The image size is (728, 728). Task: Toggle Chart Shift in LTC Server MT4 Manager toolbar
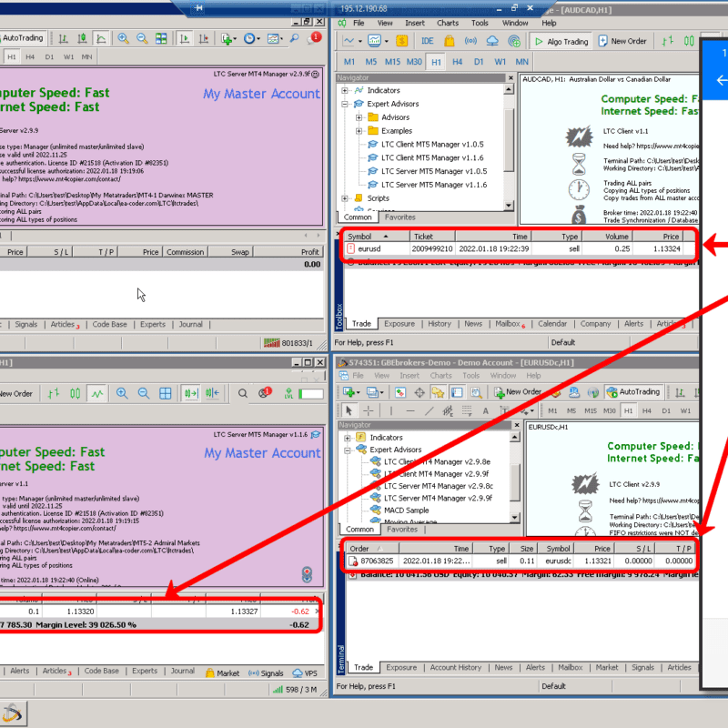(x=203, y=38)
